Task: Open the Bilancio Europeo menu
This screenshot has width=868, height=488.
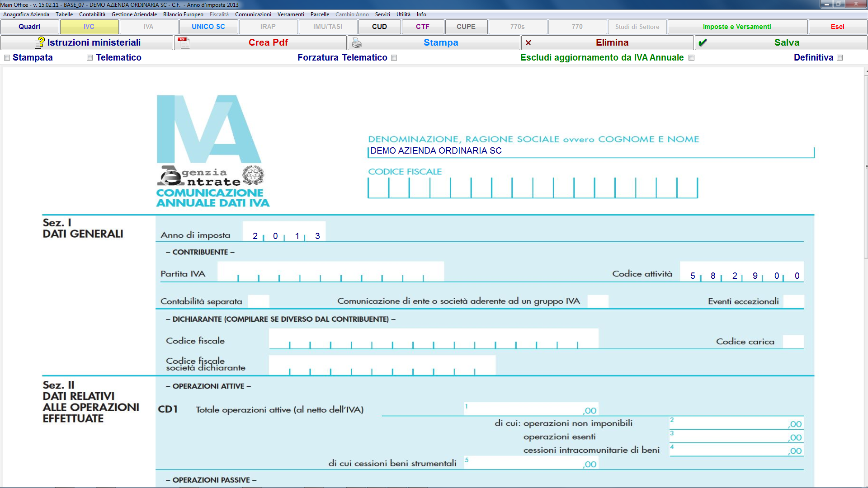Action: click(183, 14)
